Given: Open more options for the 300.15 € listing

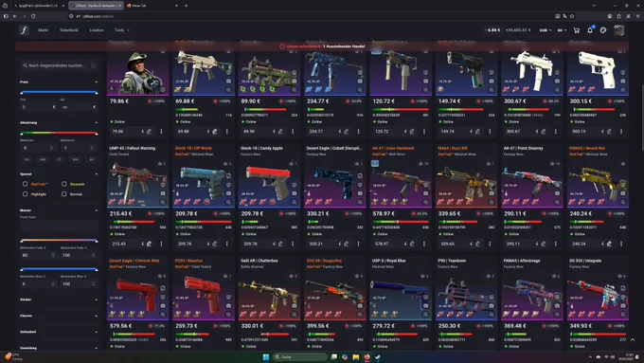Looking at the screenshot, I should tap(621, 132).
